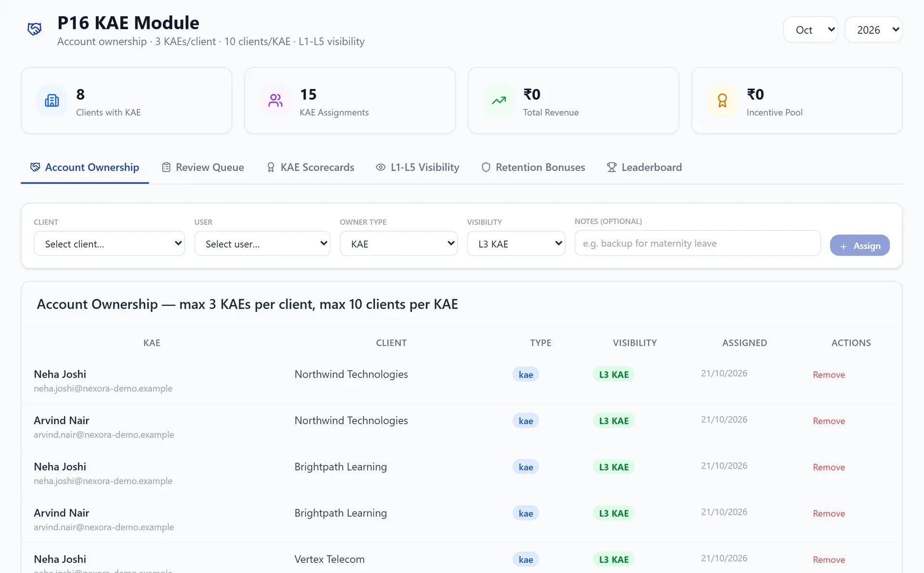Open the Oct month dropdown
Viewport: 924px width, 573px height.
coord(810,30)
